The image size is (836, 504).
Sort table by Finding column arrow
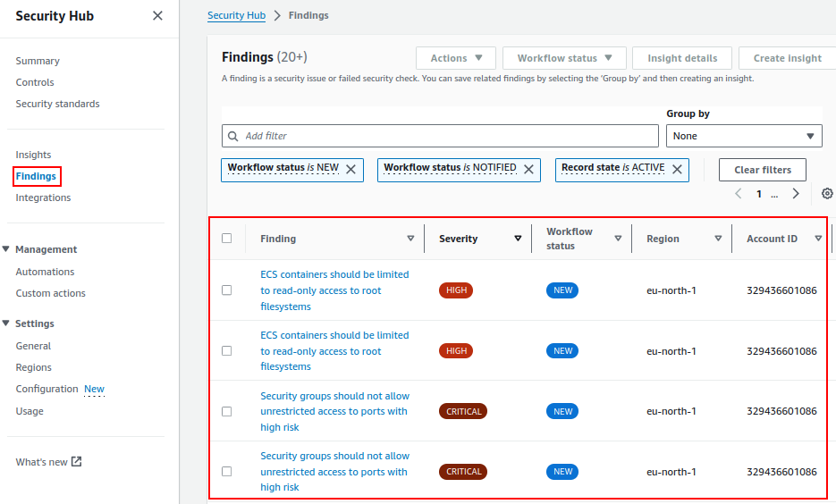point(410,238)
